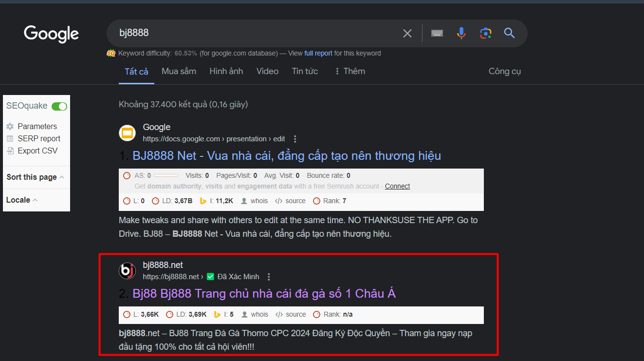The image size is (644, 361).
Task: Open Google Lens image search icon
Action: click(x=485, y=33)
